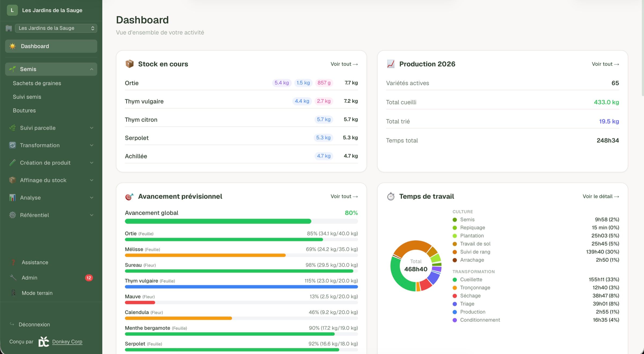Click the target icon in Avancement prévisionnel header
This screenshot has height=354, width=644.
129,196
